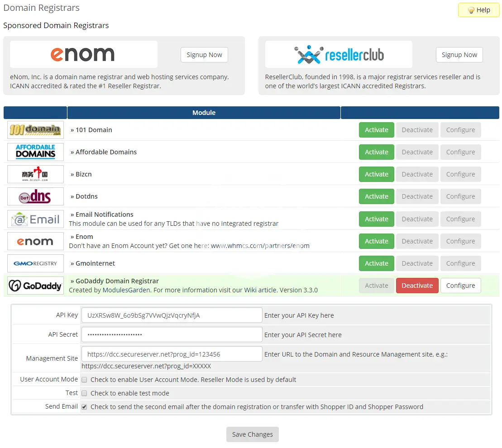This screenshot has width=502, height=448.
Task: Deactivate the GoDaddy Domain Registrar module
Action: [x=417, y=286]
